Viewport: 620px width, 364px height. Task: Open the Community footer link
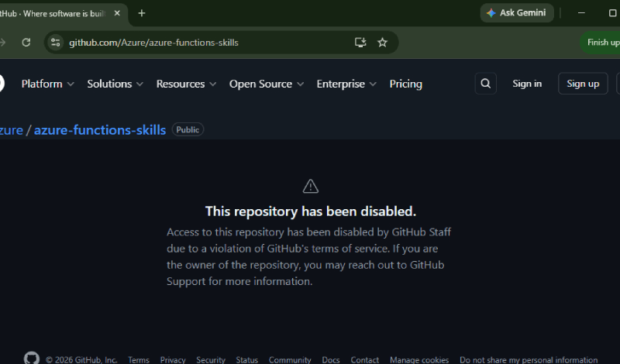tap(290, 359)
